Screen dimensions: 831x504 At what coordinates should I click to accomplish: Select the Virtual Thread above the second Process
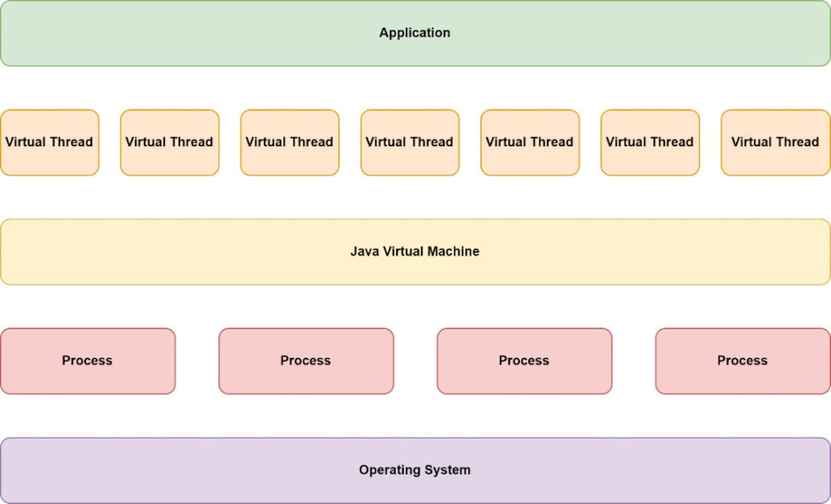(289, 142)
